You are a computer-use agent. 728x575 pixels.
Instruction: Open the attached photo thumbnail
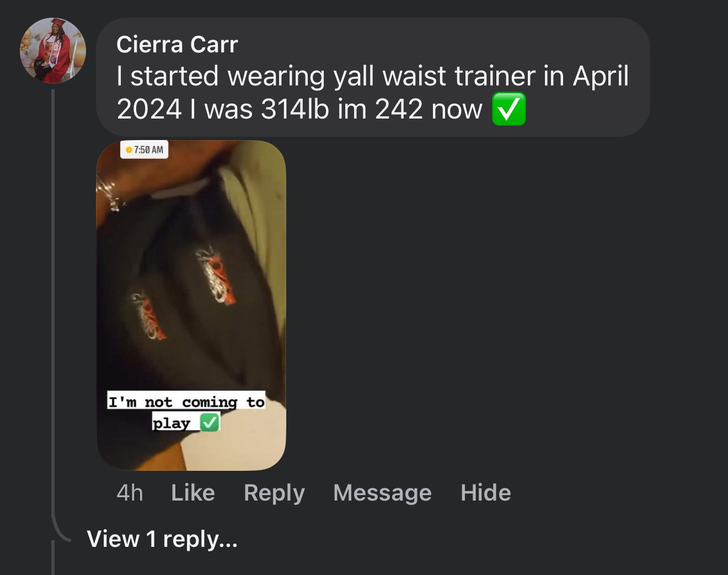(191, 305)
